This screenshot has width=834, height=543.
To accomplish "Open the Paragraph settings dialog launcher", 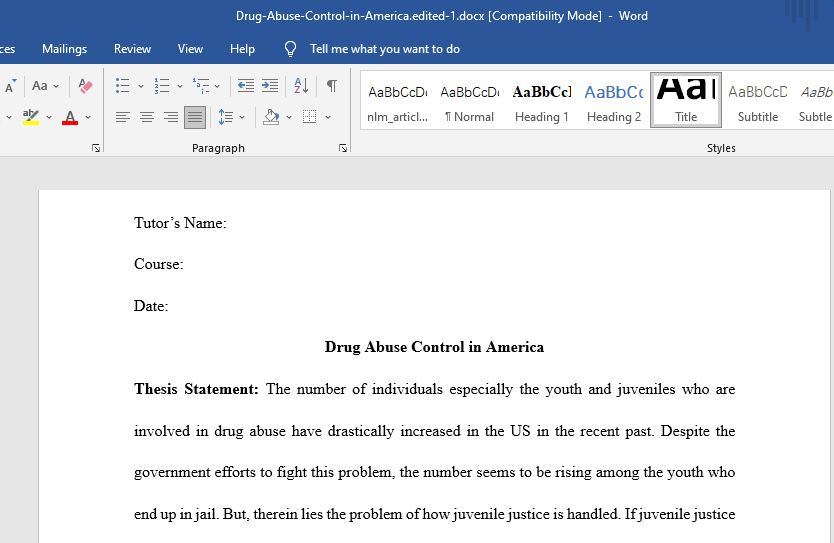I will pyautogui.click(x=343, y=148).
